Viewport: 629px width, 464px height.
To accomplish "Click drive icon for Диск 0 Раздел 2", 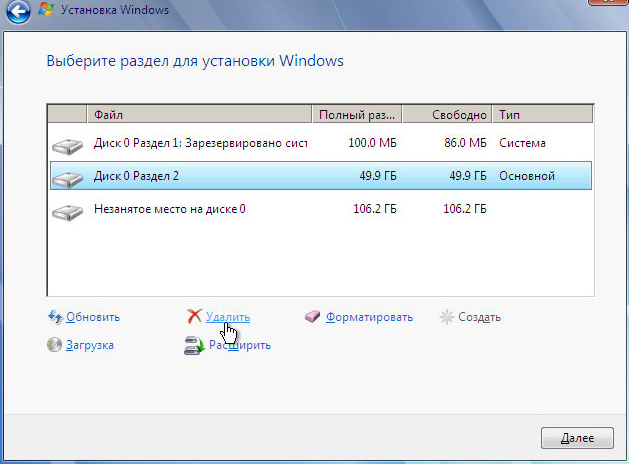I will click(x=67, y=179).
